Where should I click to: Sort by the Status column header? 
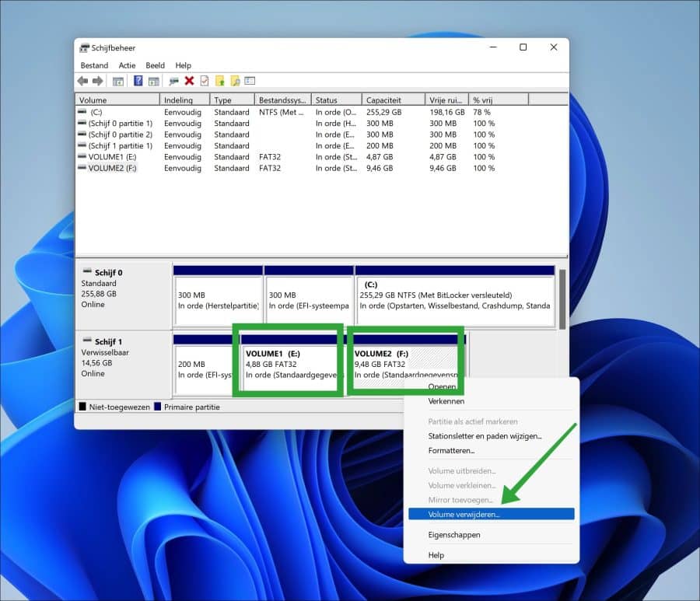coord(336,100)
